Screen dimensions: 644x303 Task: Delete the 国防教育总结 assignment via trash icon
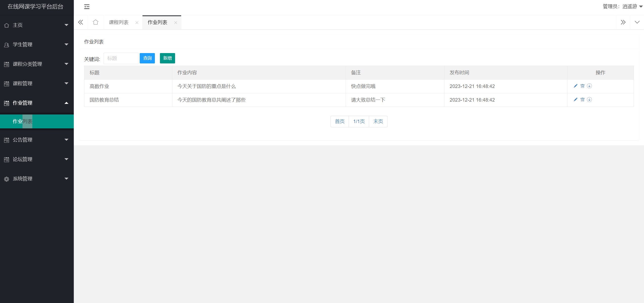[582, 100]
